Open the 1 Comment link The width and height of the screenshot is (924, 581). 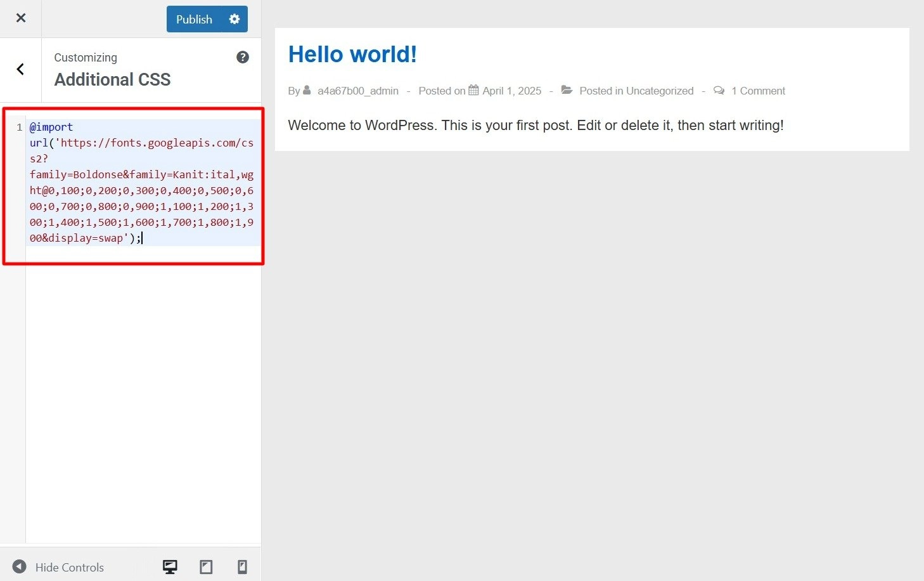[x=758, y=91]
